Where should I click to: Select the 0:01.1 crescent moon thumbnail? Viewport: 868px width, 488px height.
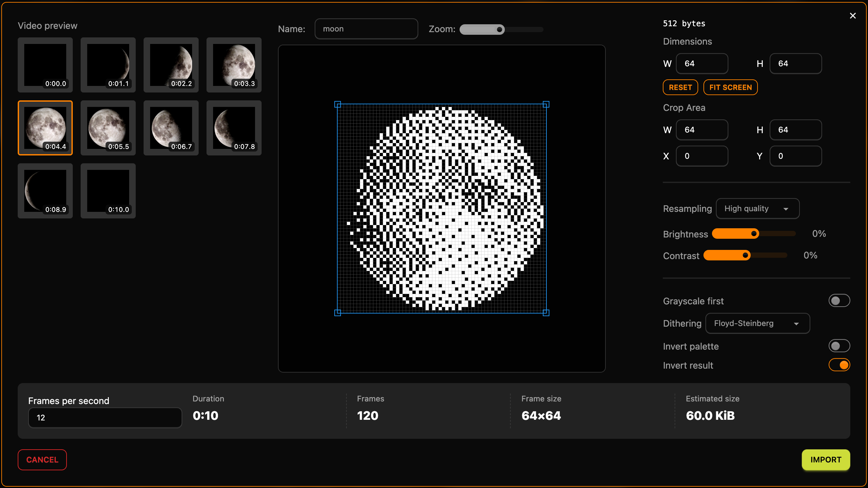[108, 65]
